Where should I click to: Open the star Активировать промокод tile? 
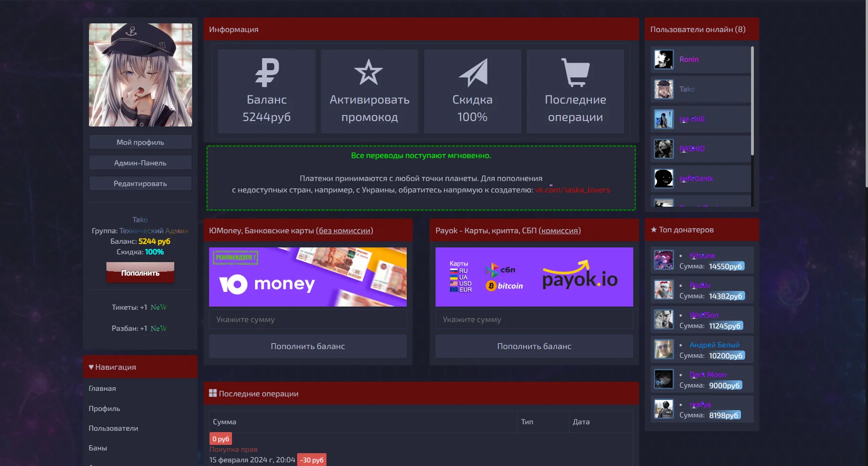[x=369, y=91]
